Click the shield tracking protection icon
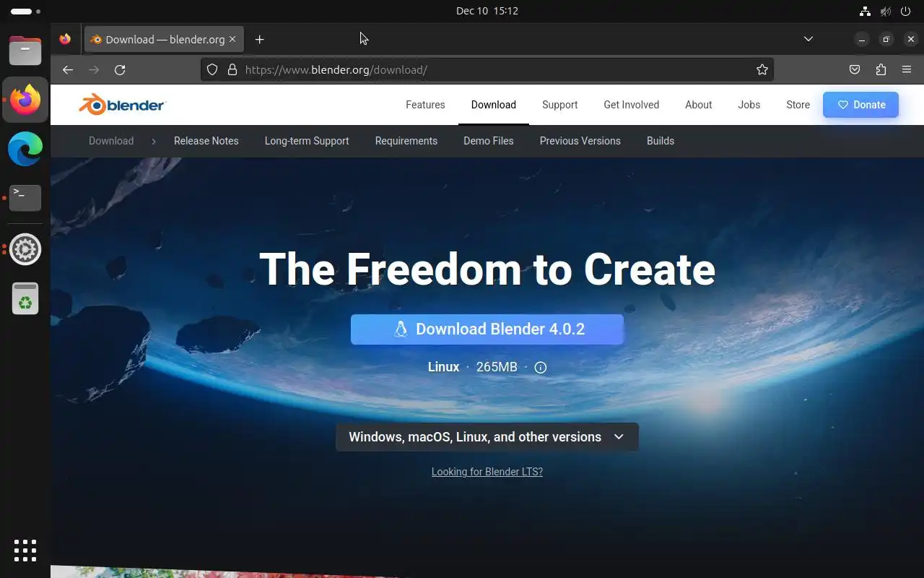Viewport: 924px width, 578px height. point(212,69)
